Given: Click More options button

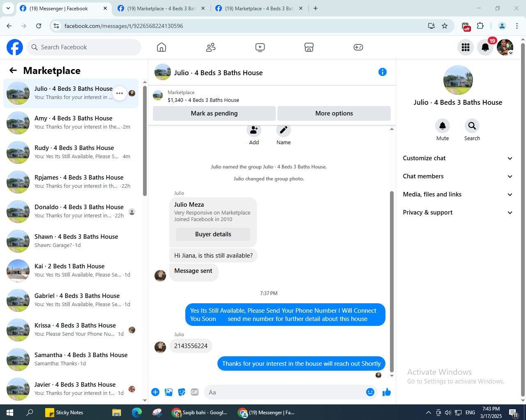Looking at the screenshot, I should tap(334, 113).
